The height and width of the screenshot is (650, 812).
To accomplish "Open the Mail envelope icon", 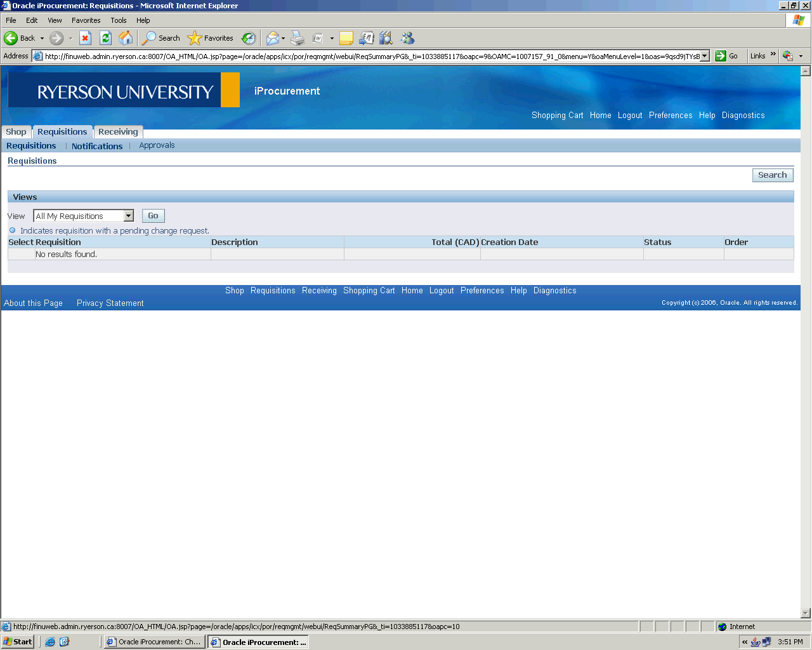I will click(x=272, y=38).
